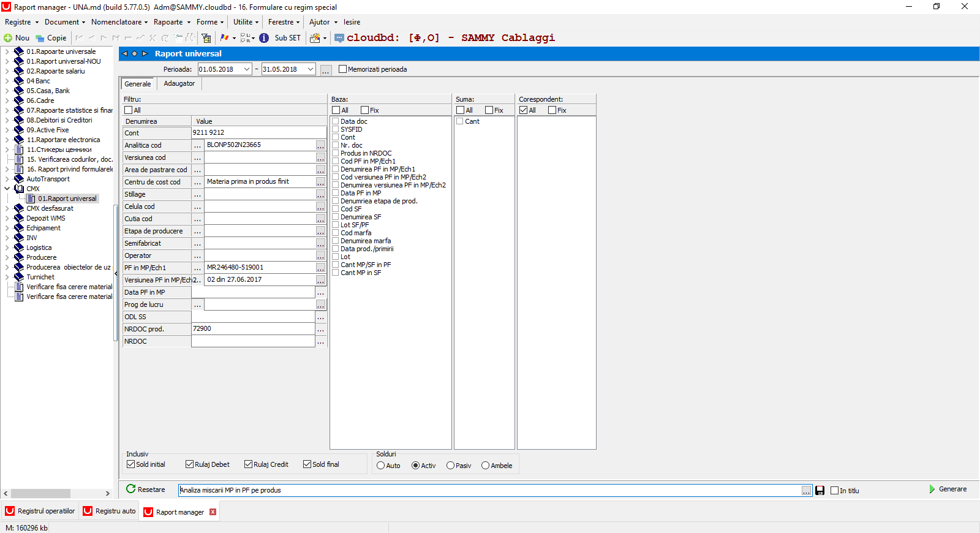Click the Raport universal header left arrow

point(125,54)
